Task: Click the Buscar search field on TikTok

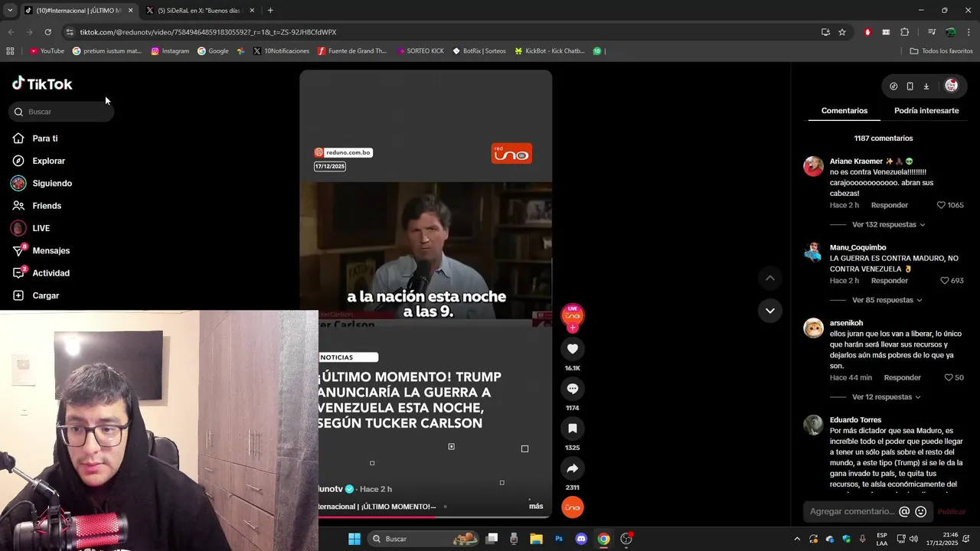Action: (61, 112)
